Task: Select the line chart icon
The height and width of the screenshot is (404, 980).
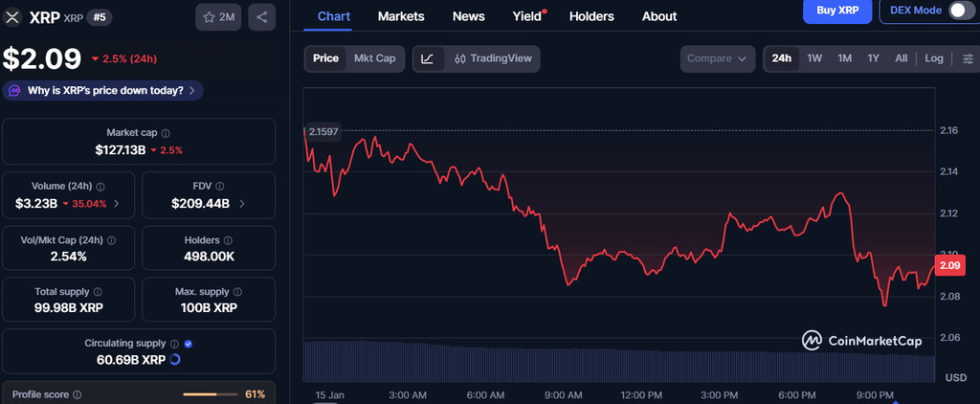Action: 427,58
